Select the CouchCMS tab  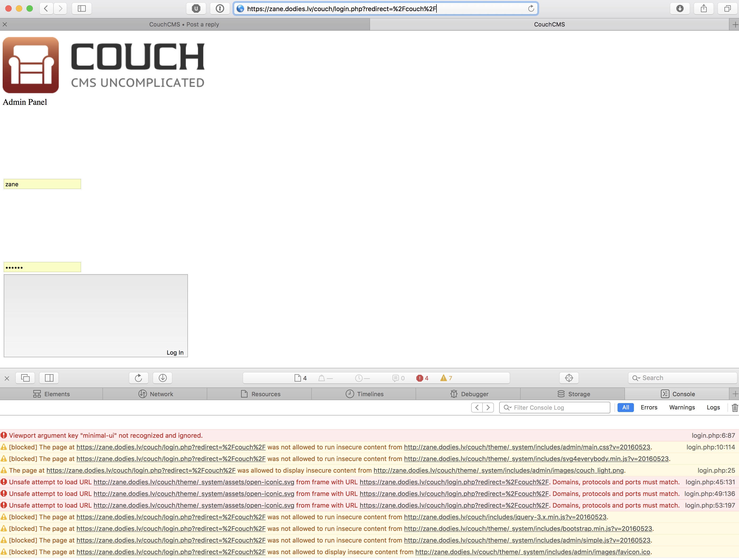[x=549, y=24]
